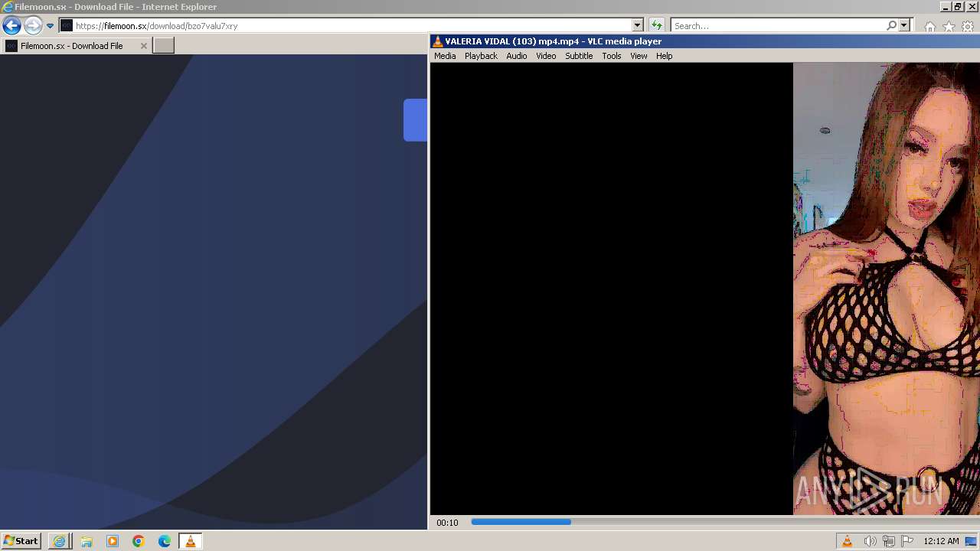Screen dimensions: 980x551
Task: Open the VLC Subtitle menu
Action: tap(579, 56)
